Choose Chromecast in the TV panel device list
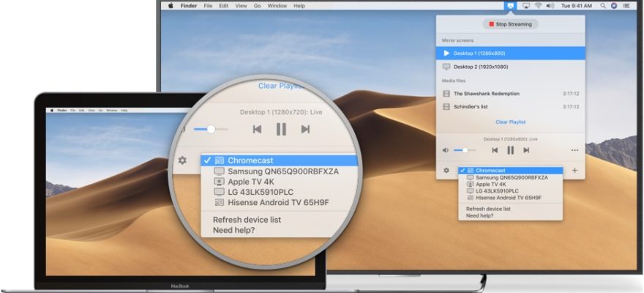This screenshot has height=293, width=644. (511, 170)
